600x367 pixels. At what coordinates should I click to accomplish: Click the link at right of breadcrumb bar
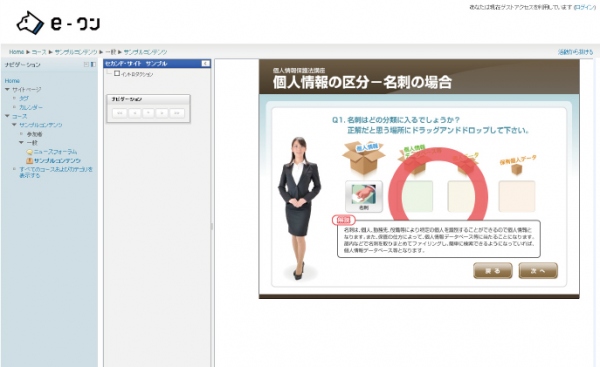pos(575,52)
